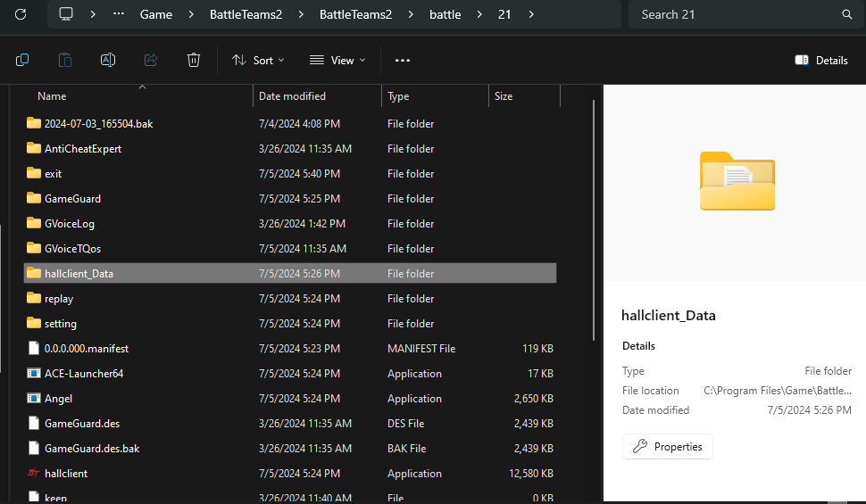Select the AntiCheatExpert folder icon
Screen dimensions: 866x504
point(34,148)
